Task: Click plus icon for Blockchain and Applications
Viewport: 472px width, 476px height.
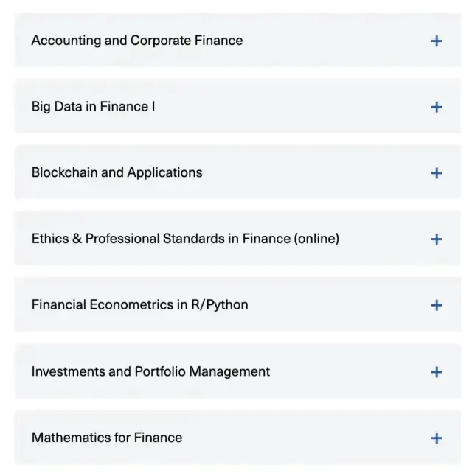Action: tap(437, 173)
